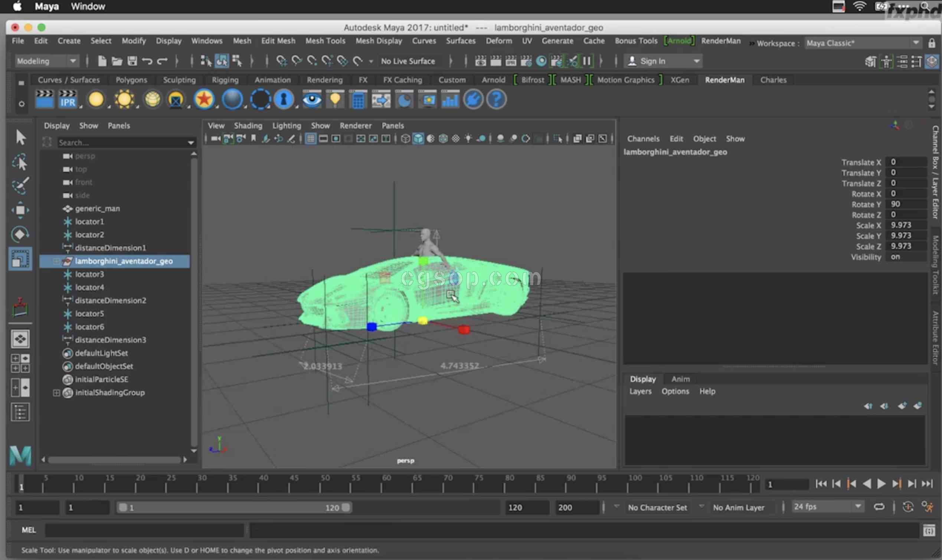Click the Save scene icon
The height and width of the screenshot is (560, 942).
(x=132, y=61)
